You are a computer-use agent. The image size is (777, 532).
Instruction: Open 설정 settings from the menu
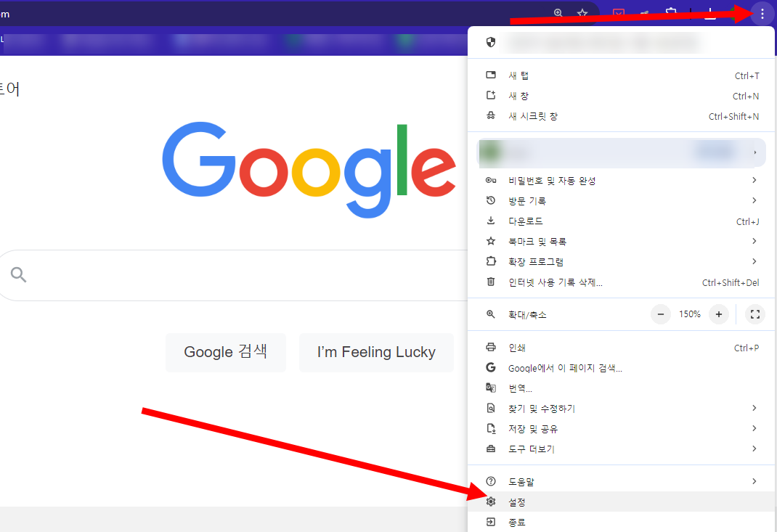click(622, 502)
